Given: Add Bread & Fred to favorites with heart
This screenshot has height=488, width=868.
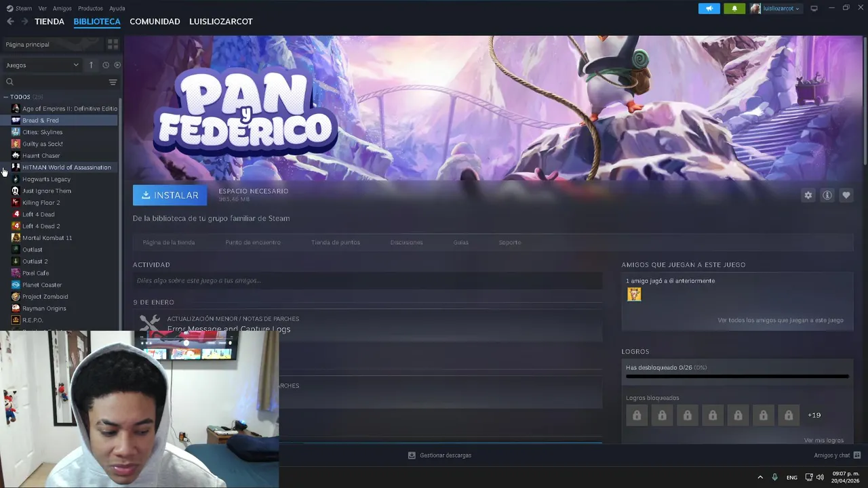Looking at the screenshot, I should [846, 195].
